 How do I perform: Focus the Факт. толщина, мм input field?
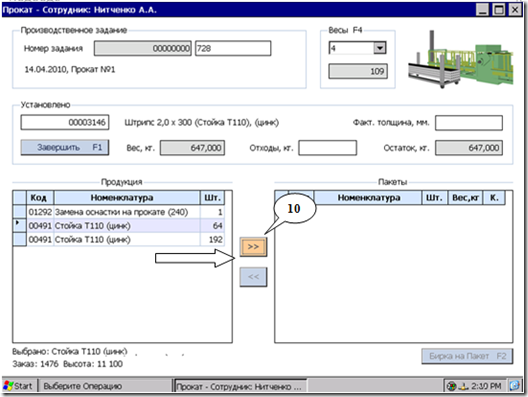point(469,123)
